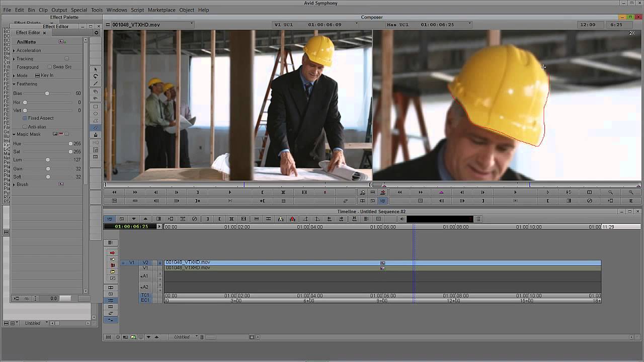The height and width of the screenshot is (362, 644).
Task: Click the pink Add Keyframe triangle
Action: [441, 192]
